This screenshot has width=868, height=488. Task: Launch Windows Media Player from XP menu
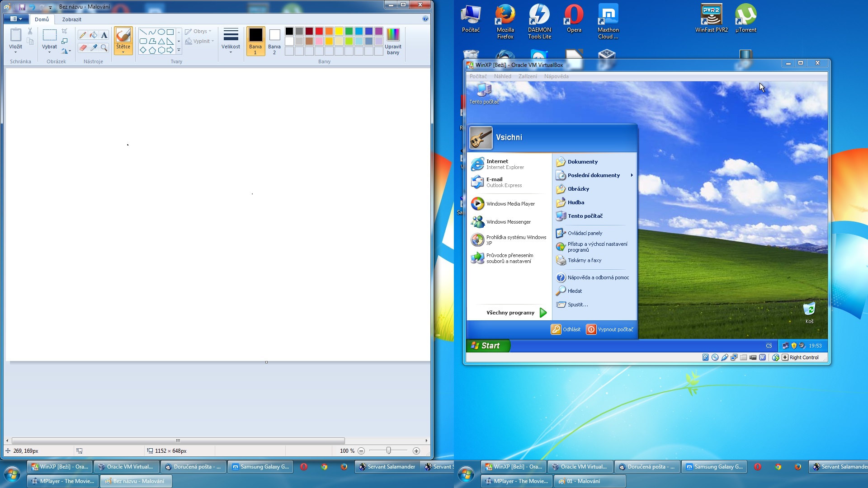point(509,204)
